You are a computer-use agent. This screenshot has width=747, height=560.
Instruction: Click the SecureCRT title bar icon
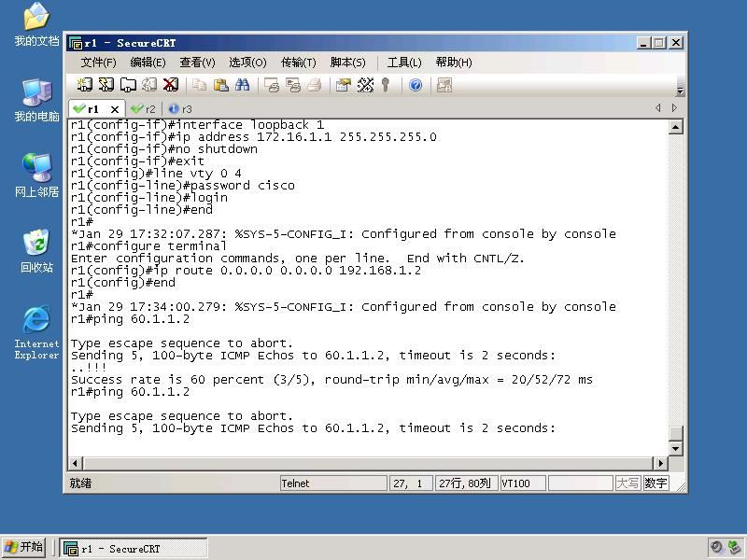(x=76, y=43)
